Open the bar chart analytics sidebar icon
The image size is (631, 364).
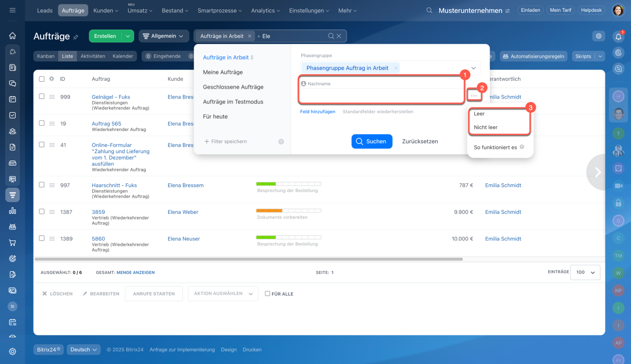tap(12, 210)
